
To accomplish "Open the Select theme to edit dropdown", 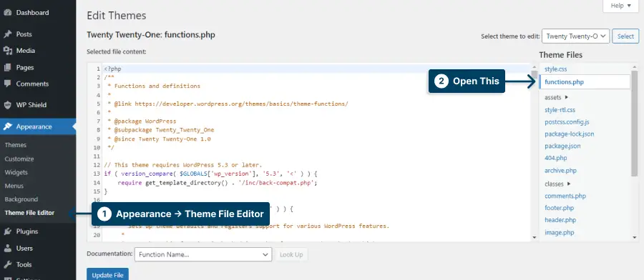I will [x=575, y=36].
